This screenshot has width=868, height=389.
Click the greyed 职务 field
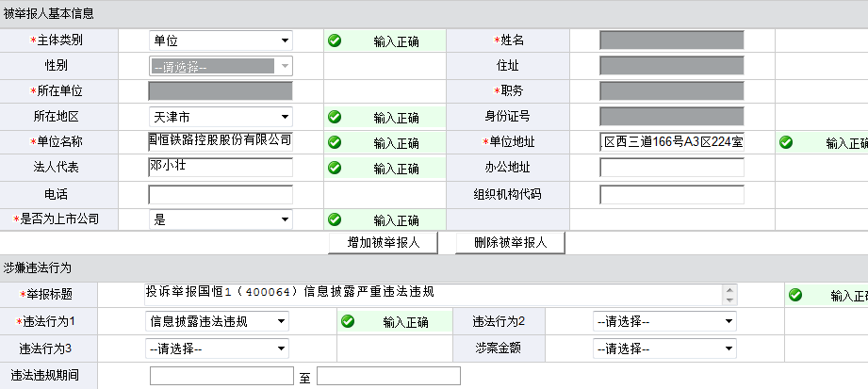672,90
